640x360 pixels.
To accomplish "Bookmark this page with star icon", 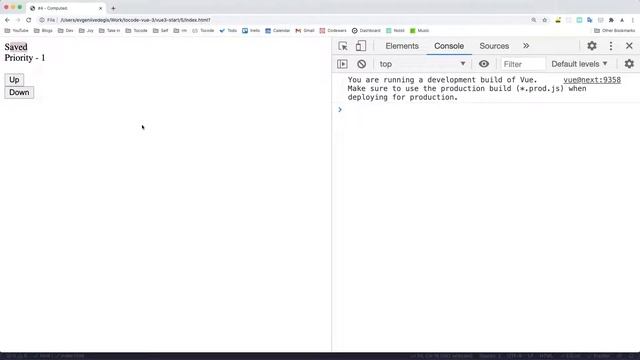I will tap(544, 20).
